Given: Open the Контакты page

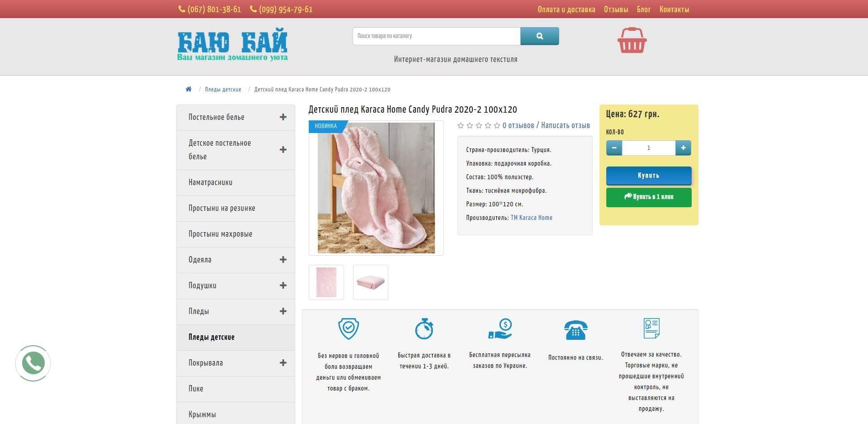Looking at the screenshot, I should [x=674, y=10].
